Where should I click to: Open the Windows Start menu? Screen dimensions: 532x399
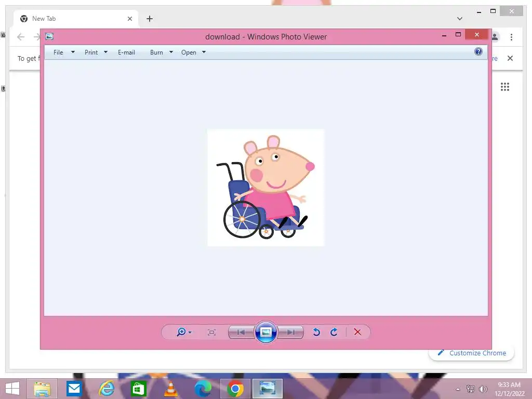tap(12, 389)
